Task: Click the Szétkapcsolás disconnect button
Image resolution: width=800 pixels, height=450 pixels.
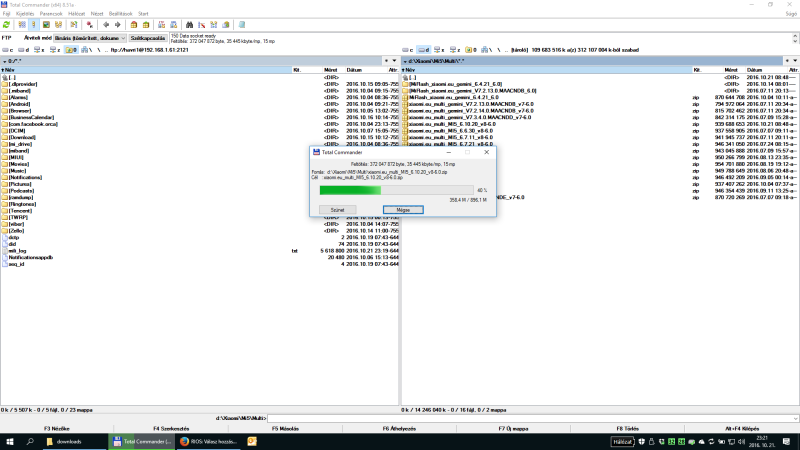Action: pyautogui.click(x=148, y=38)
